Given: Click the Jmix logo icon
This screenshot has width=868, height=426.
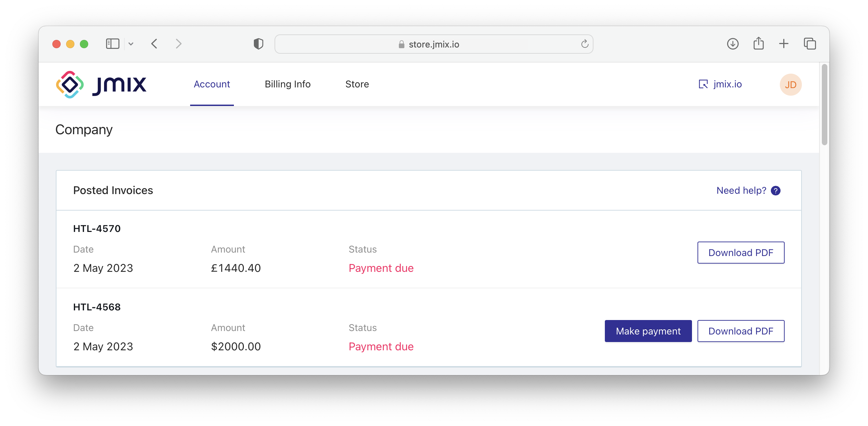Looking at the screenshot, I should [x=70, y=85].
